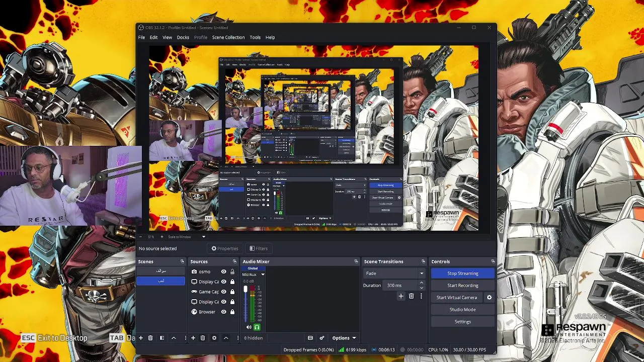Switch Audio Mixer layout icon

[310, 338]
